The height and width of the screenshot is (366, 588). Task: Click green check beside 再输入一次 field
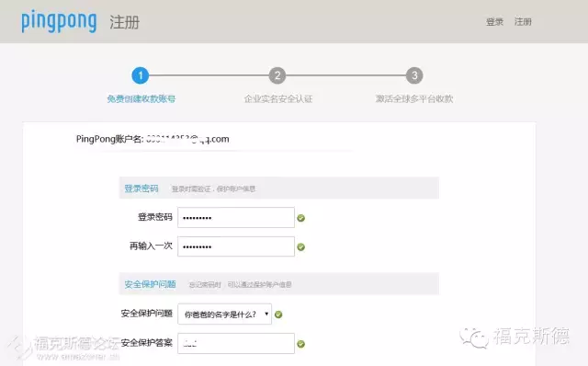(x=300, y=247)
